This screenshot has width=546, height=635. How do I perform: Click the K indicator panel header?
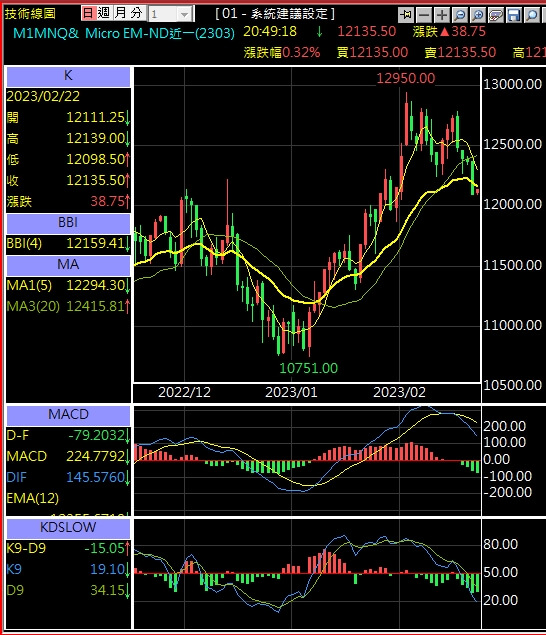68,77
